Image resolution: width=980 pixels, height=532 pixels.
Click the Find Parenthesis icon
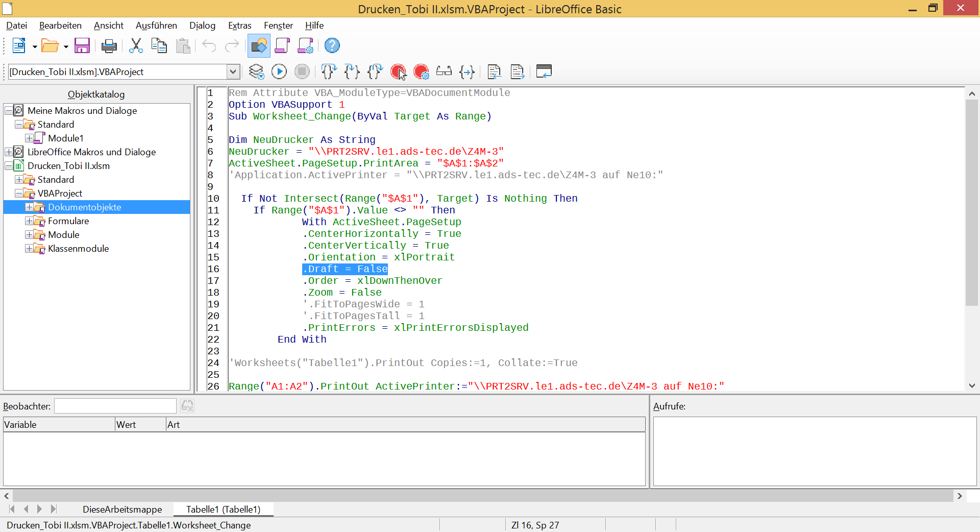467,71
